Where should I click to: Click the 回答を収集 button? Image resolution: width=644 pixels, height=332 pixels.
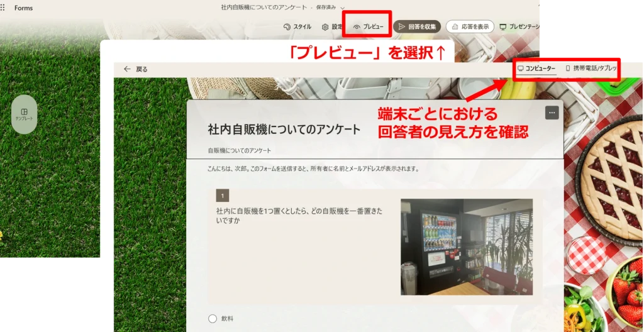pos(417,26)
